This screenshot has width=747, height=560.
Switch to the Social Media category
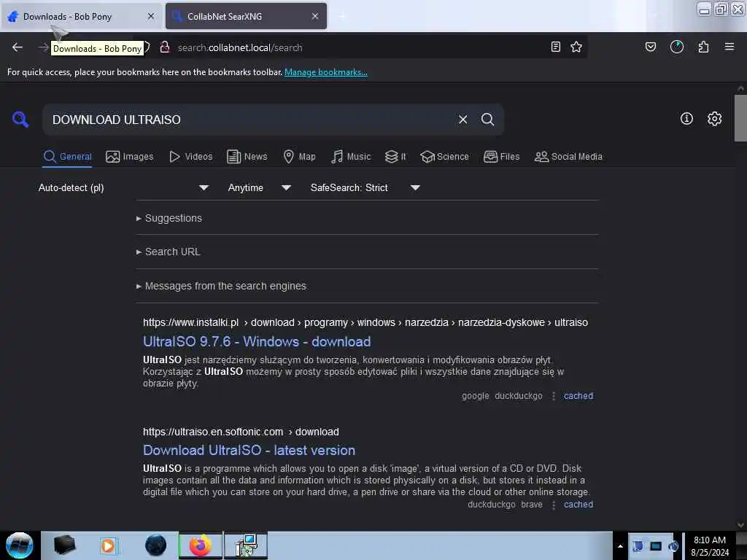pos(568,157)
